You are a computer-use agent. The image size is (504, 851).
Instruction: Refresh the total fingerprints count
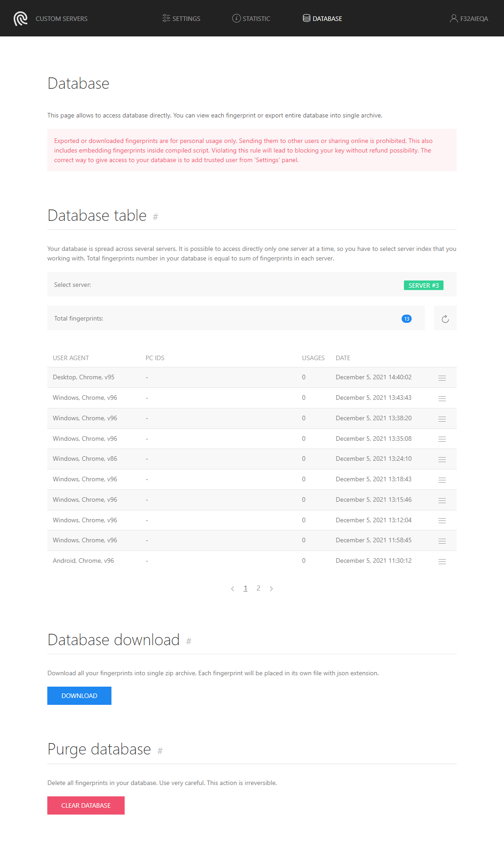445,319
